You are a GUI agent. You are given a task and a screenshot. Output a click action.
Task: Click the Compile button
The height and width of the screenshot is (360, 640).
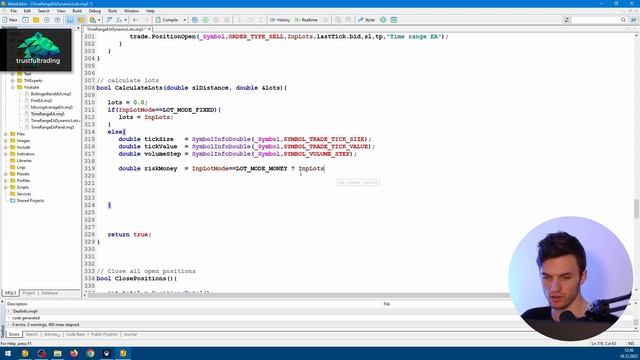click(x=167, y=20)
